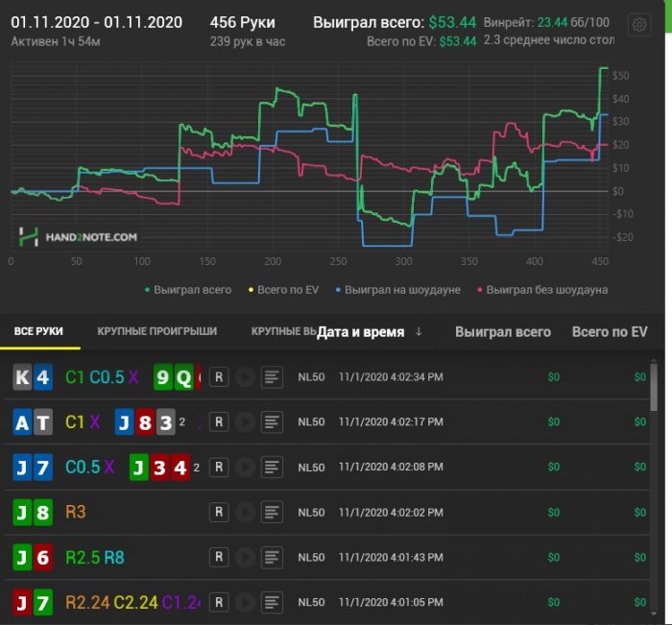Click the scrollbar down arrow in hand list
Viewport: 672px width, 625px height.
click(654, 613)
